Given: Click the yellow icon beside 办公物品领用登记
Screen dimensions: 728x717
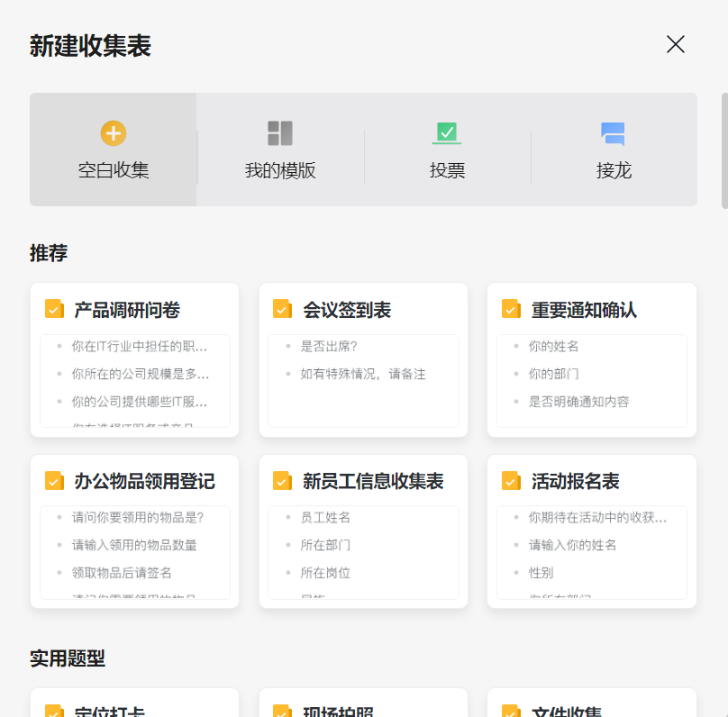Looking at the screenshot, I should pos(54,481).
